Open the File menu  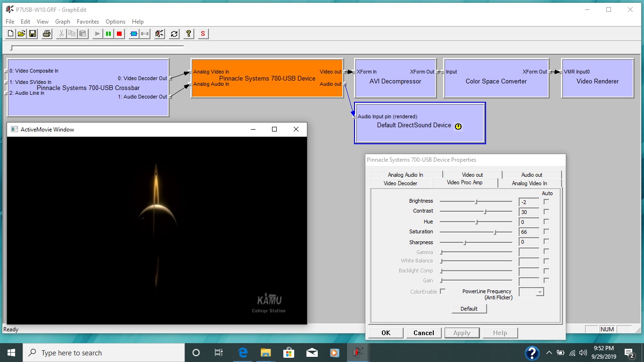click(x=10, y=22)
